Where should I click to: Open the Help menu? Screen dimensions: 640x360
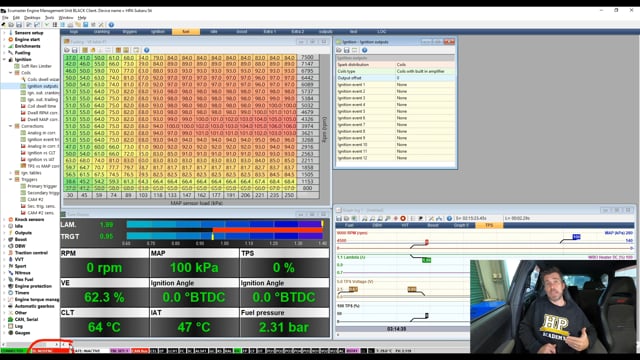tap(82, 18)
